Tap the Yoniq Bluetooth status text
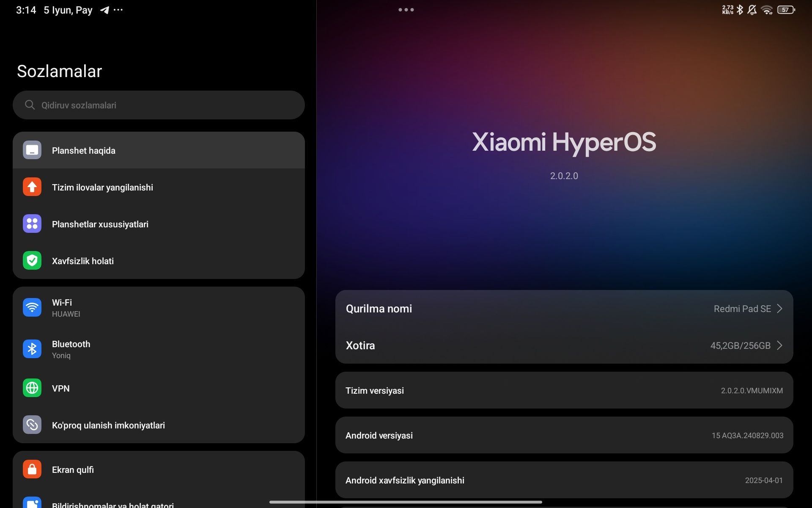Viewport: 812px width, 508px height. pos(61,356)
